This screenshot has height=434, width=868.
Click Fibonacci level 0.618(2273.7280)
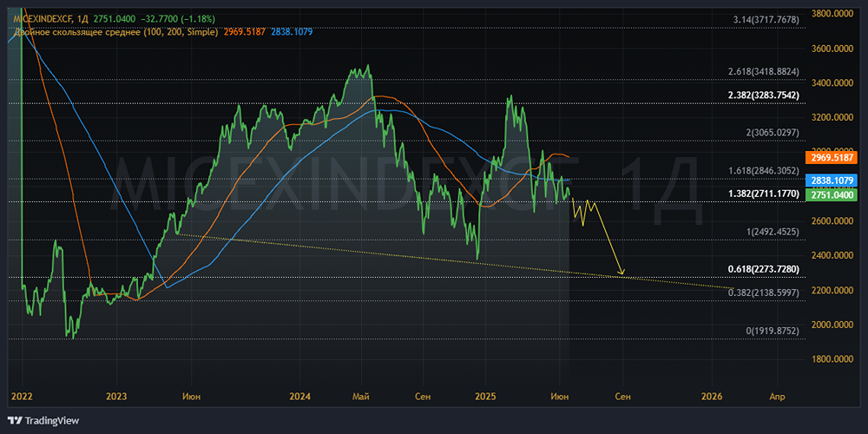point(762,269)
